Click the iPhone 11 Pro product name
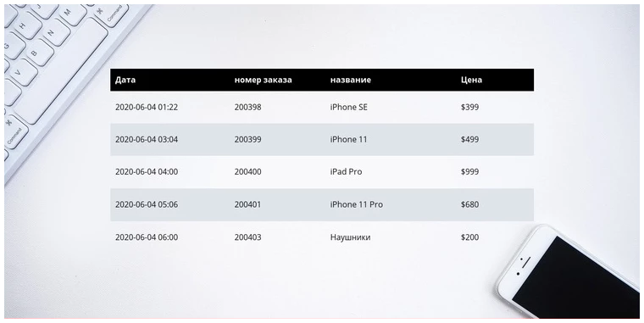Screen dimensions: 644x323 [356, 204]
